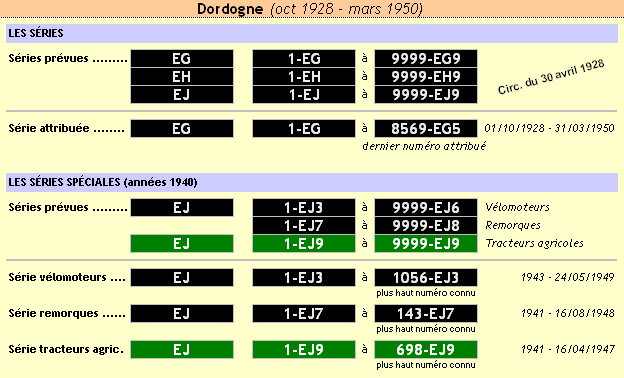This screenshot has width=624, height=378.
Task: Select the 'Série tracteurs agric.' row label
Action: (66, 349)
